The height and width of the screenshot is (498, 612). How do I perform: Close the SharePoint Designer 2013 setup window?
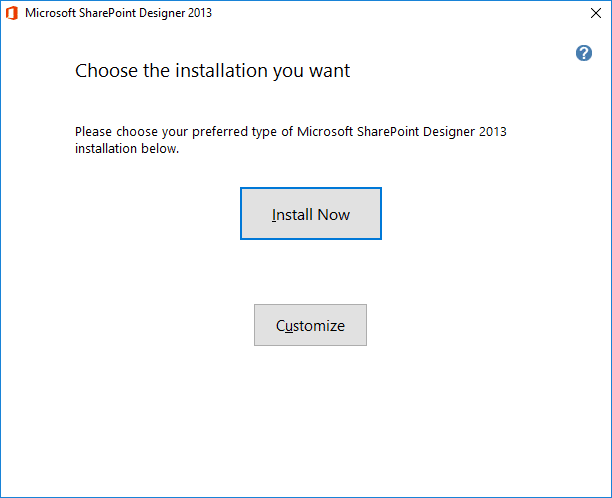596,13
